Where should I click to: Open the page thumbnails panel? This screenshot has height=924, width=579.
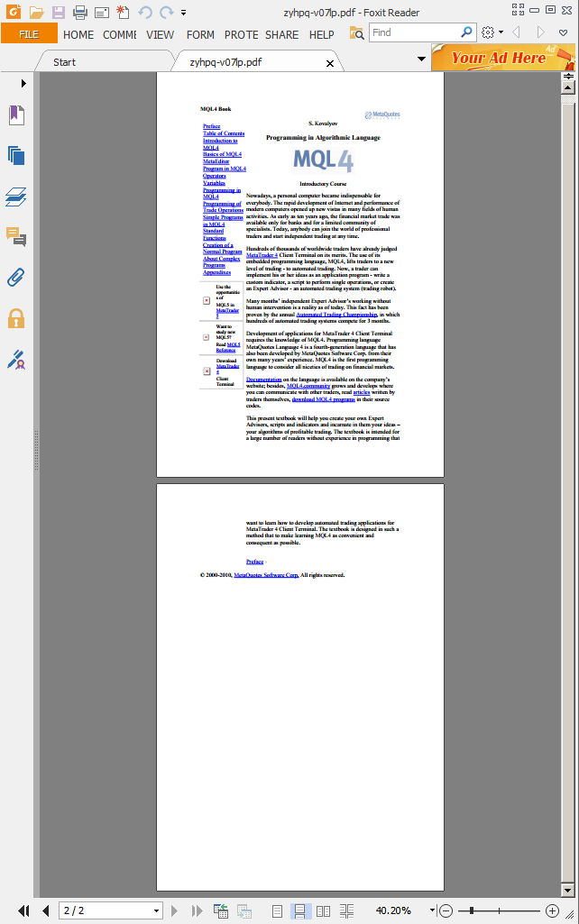pos(16,156)
